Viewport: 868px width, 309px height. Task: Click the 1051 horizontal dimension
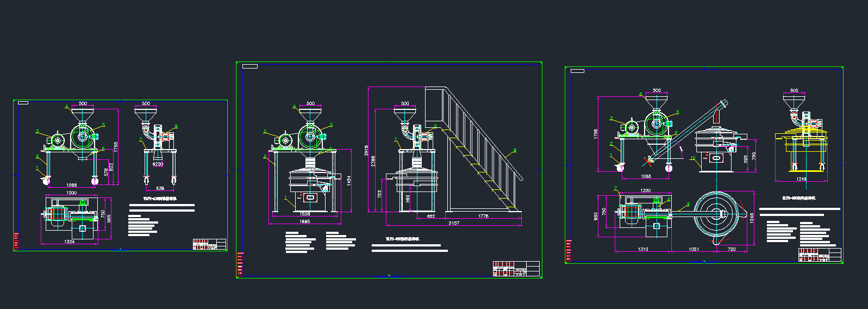tap(694, 249)
